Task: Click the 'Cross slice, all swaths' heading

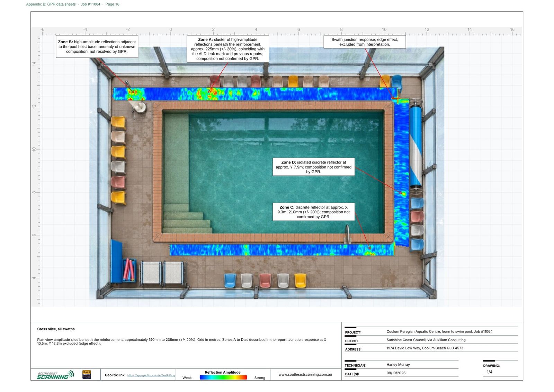Action: tap(56, 329)
